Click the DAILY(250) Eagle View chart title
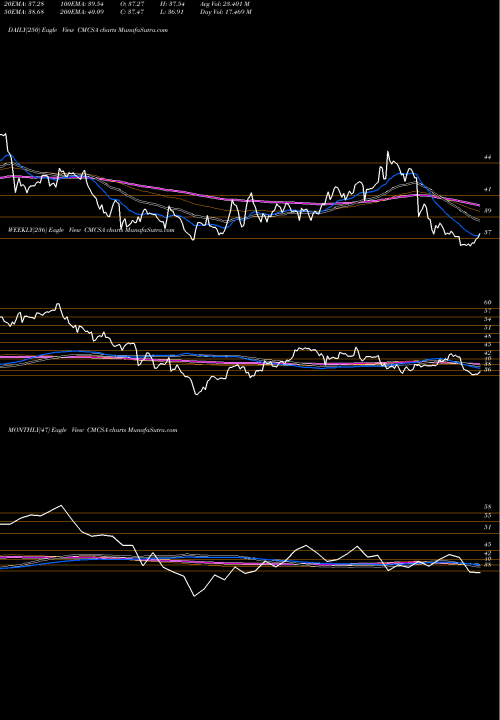The image size is (500, 720). pos(88,30)
